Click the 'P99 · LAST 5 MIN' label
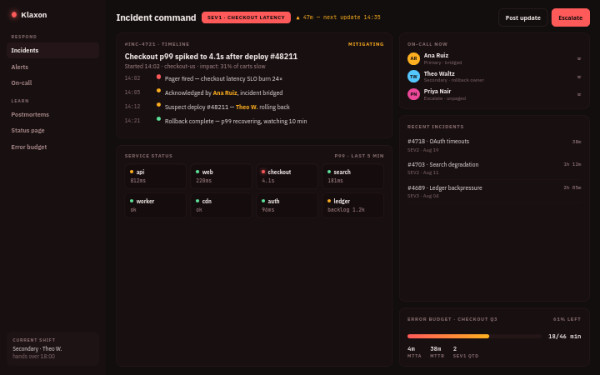 tap(359, 156)
